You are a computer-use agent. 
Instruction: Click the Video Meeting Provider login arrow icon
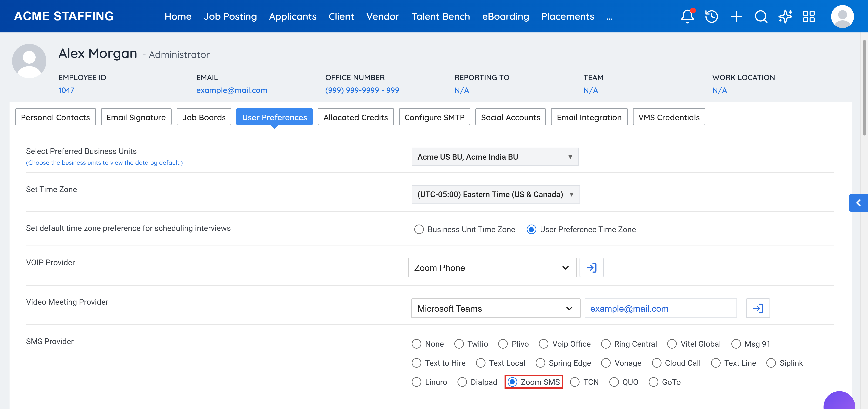coord(758,308)
